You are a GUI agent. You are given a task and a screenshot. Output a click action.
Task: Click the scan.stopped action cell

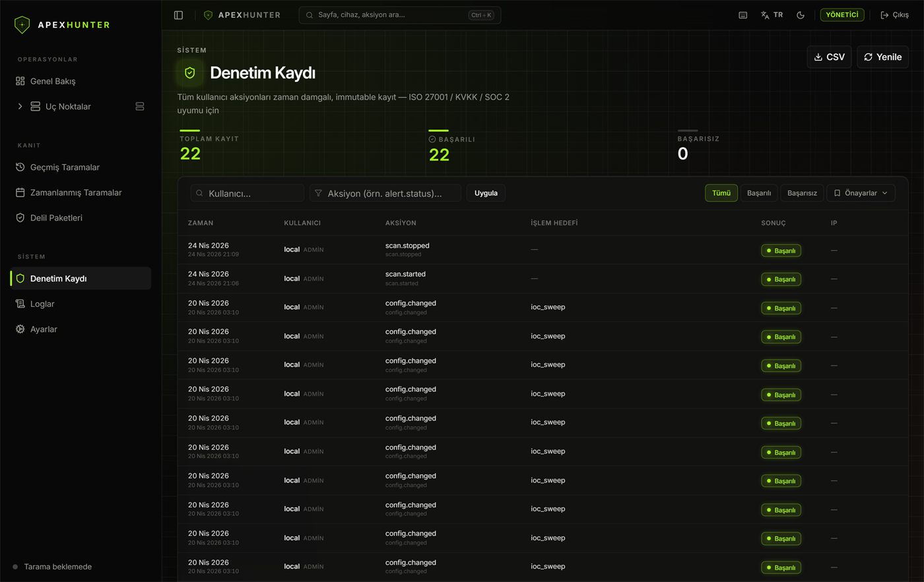(407, 249)
